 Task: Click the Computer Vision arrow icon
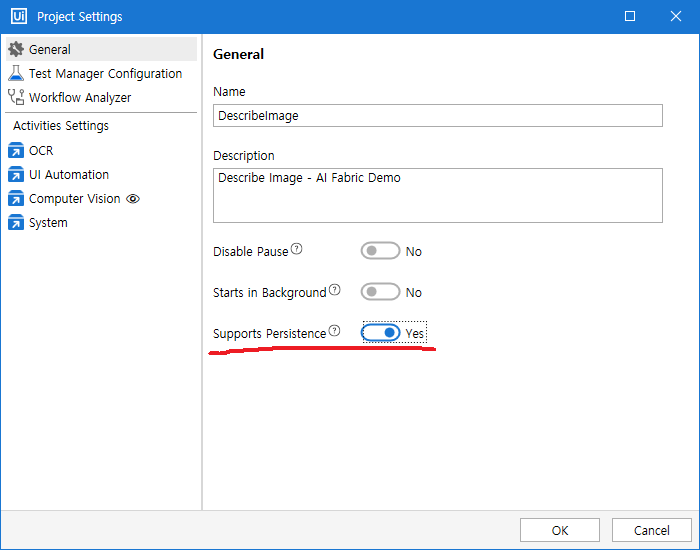pos(16,198)
